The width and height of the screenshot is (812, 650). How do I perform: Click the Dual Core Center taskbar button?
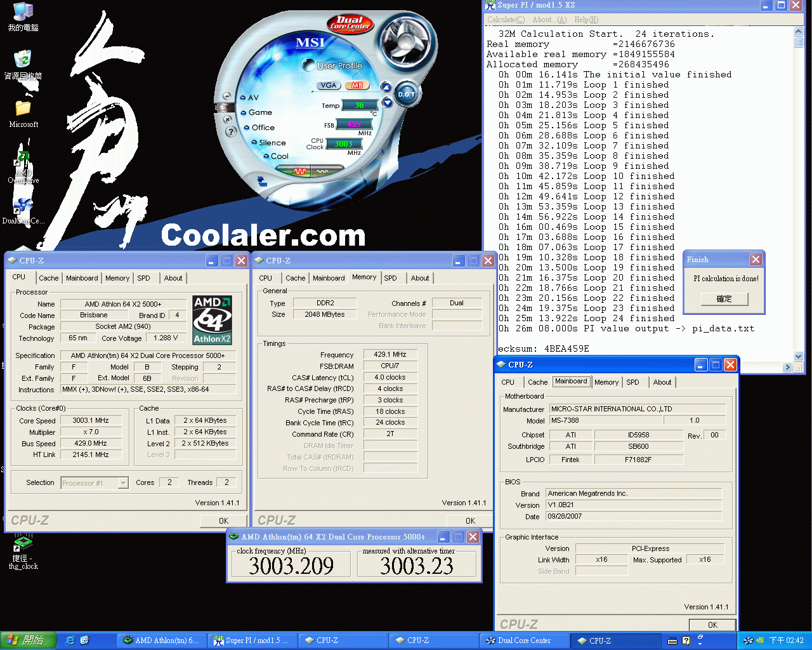pos(524,640)
